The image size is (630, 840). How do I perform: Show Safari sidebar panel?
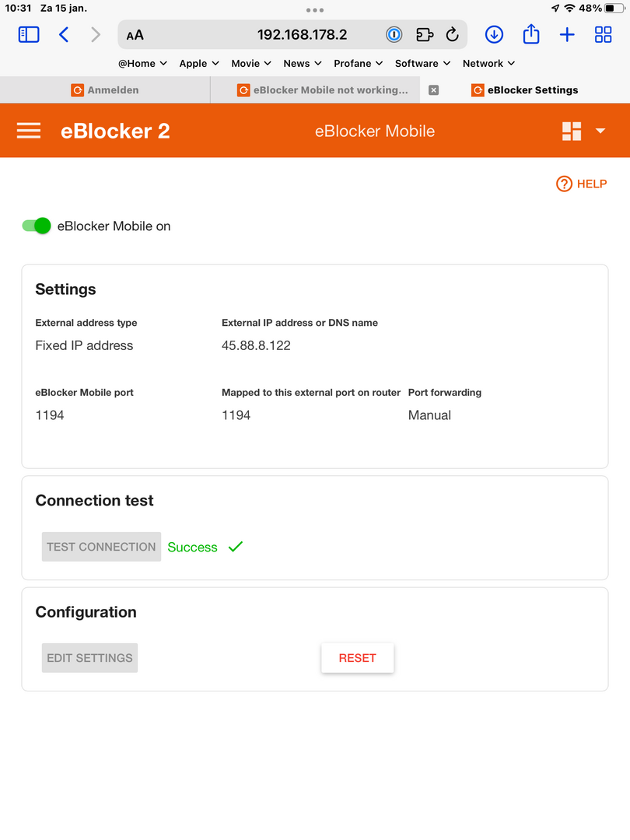[x=29, y=35]
